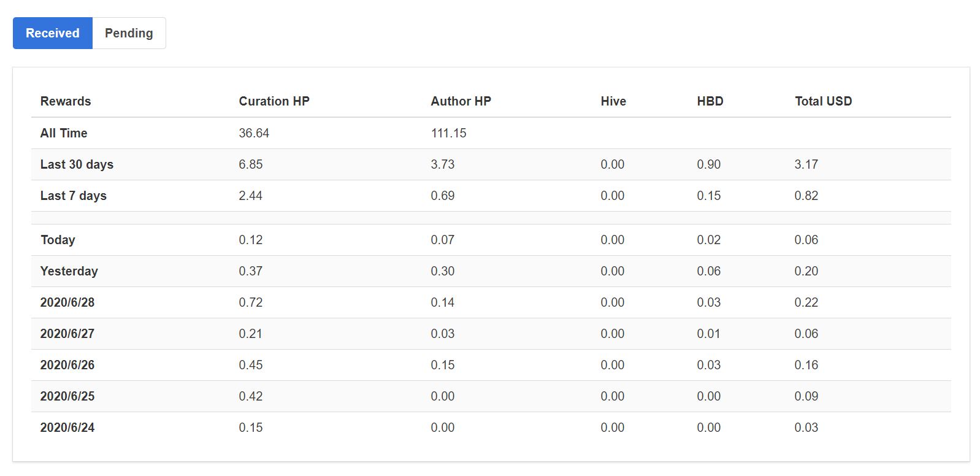Select the Author HP column header
This screenshot has height=476, width=980.
tap(461, 101)
